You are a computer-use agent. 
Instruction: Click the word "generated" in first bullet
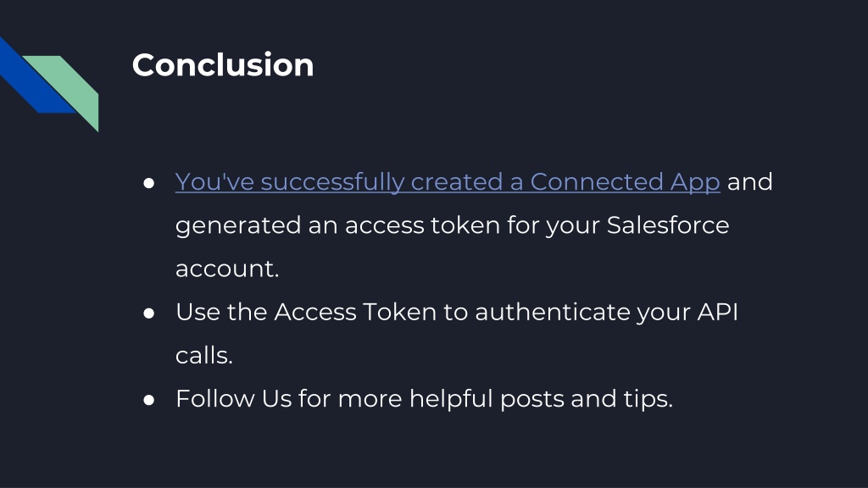coord(238,226)
